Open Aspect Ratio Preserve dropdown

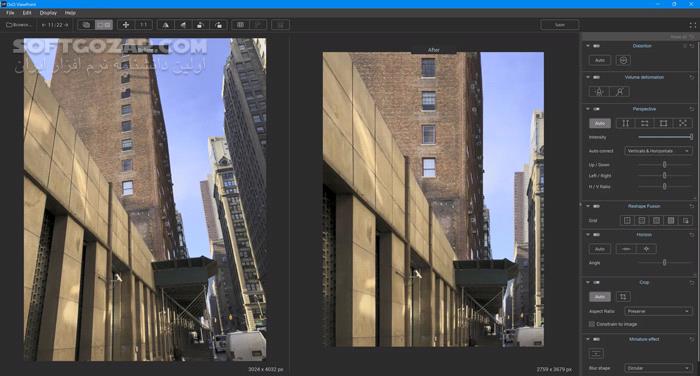pos(658,311)
